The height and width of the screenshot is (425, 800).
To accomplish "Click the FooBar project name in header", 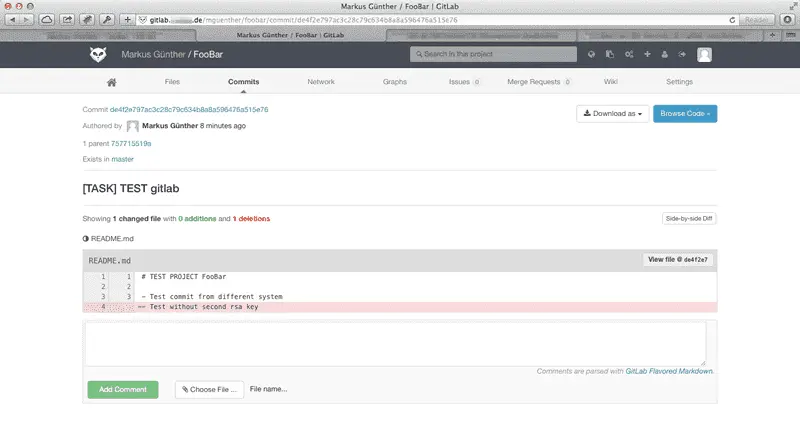I will point(208,54).
